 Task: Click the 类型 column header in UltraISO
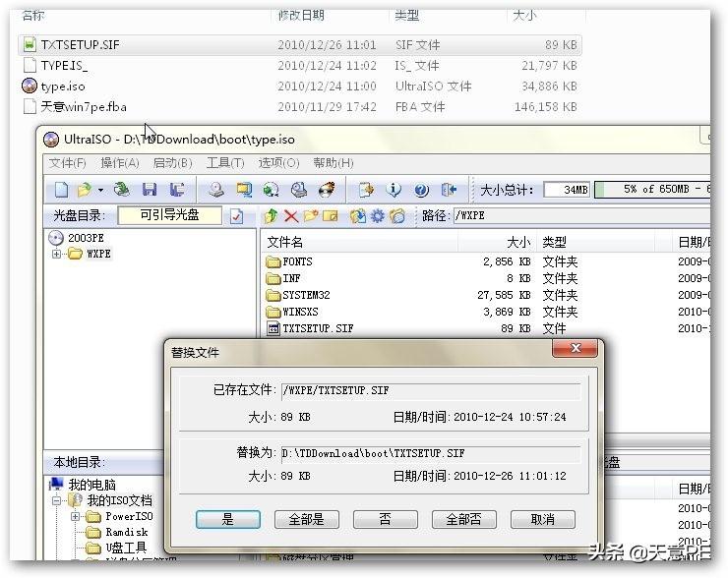click(595, 242)
